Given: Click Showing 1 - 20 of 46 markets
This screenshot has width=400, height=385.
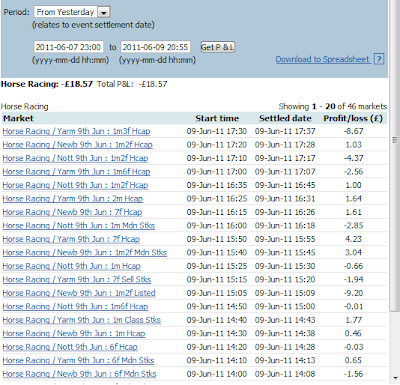Looking at the screenshot, I should pos(333,106).
